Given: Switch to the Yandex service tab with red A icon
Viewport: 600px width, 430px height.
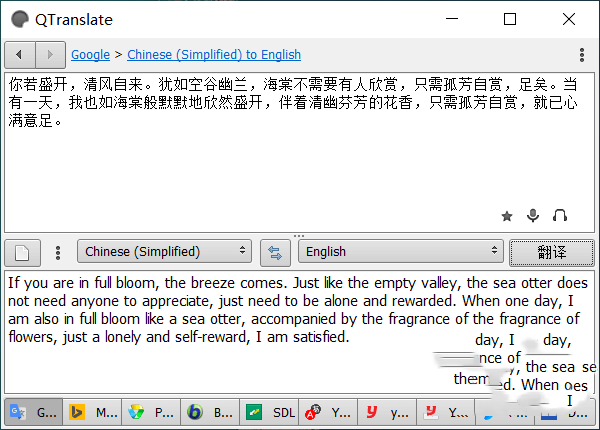Looking at the screenshot, I should tap(328, 412).
